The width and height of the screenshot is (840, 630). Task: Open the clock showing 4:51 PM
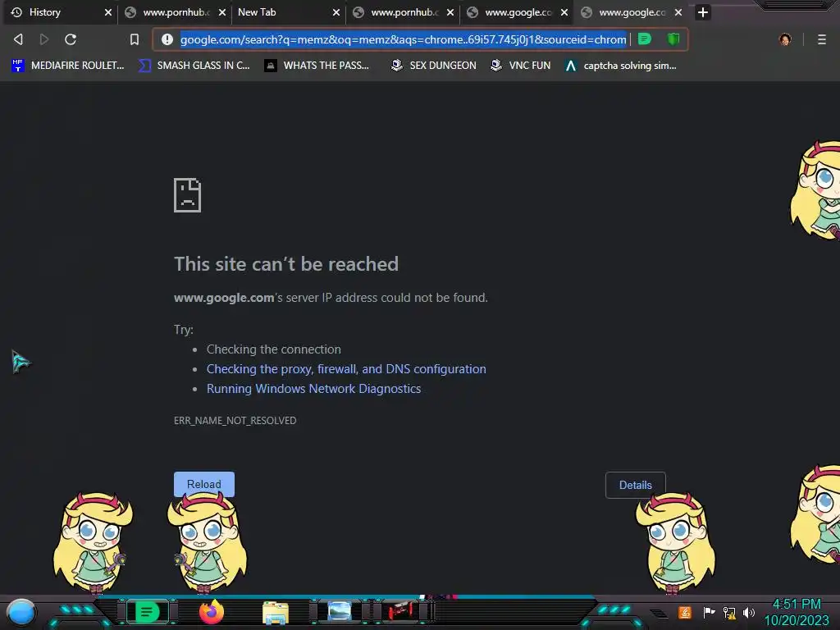point(796,612)
